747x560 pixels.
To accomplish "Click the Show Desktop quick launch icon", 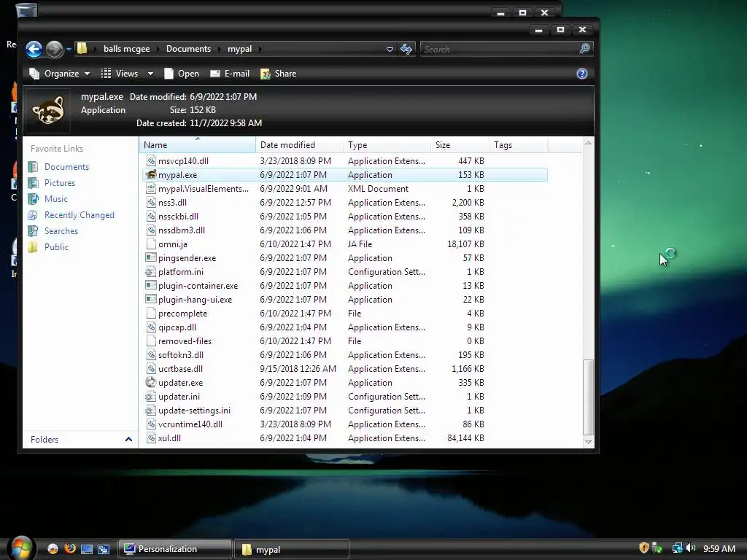I will [86, 549].
